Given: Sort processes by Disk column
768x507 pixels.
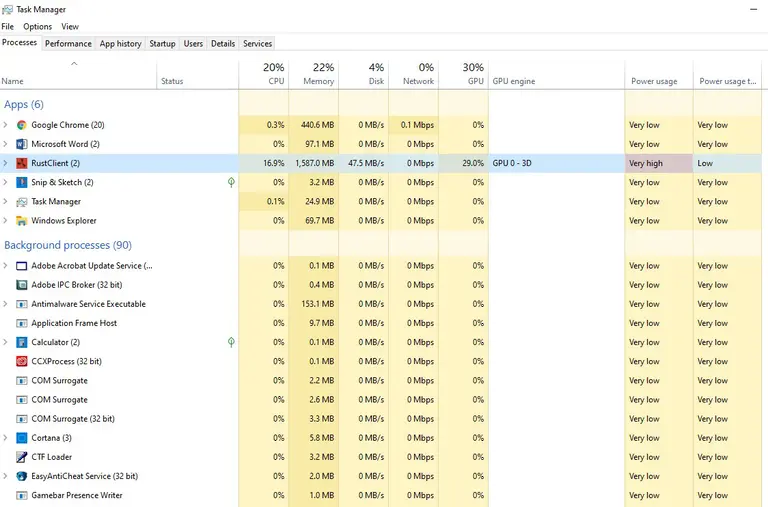Looking at the screenshot, I should tap(364, 74).
